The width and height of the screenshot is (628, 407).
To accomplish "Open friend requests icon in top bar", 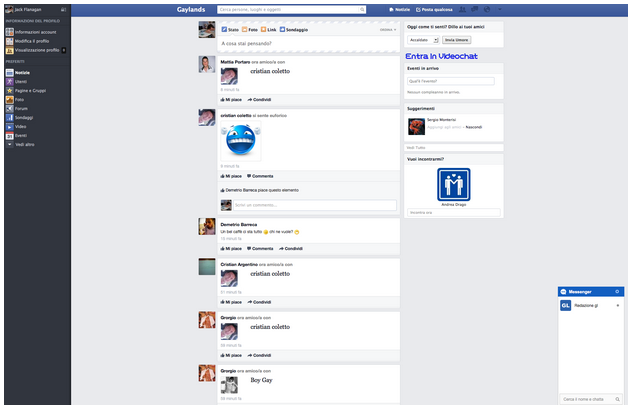I will click(x=462, y=9).
